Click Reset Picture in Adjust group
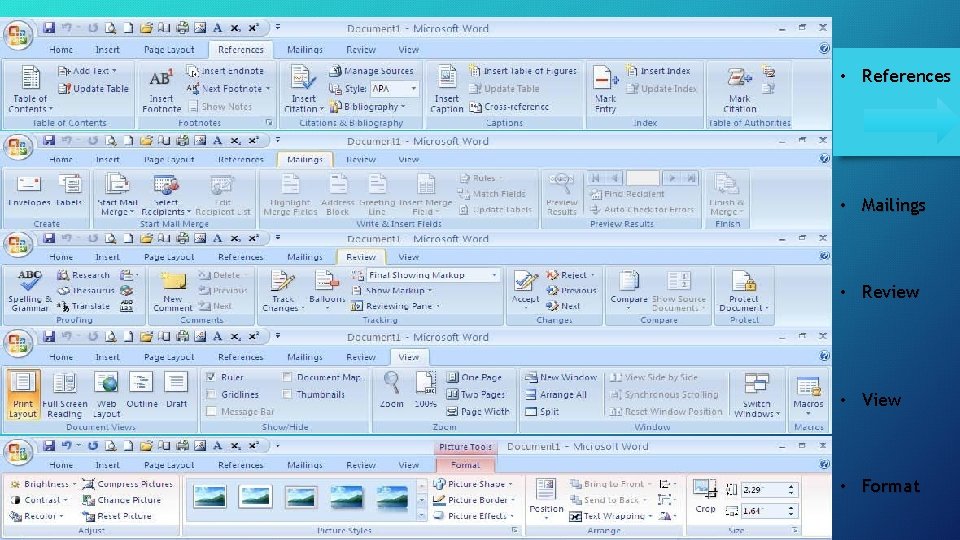Image resolution: width=960 pixels, height=540 pixels. point(117,516)
